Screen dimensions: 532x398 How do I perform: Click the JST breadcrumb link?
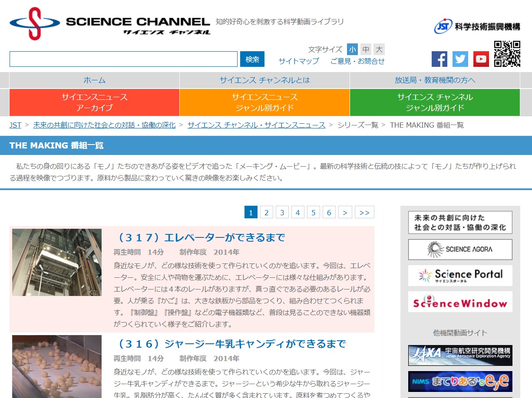click(15, 125)
